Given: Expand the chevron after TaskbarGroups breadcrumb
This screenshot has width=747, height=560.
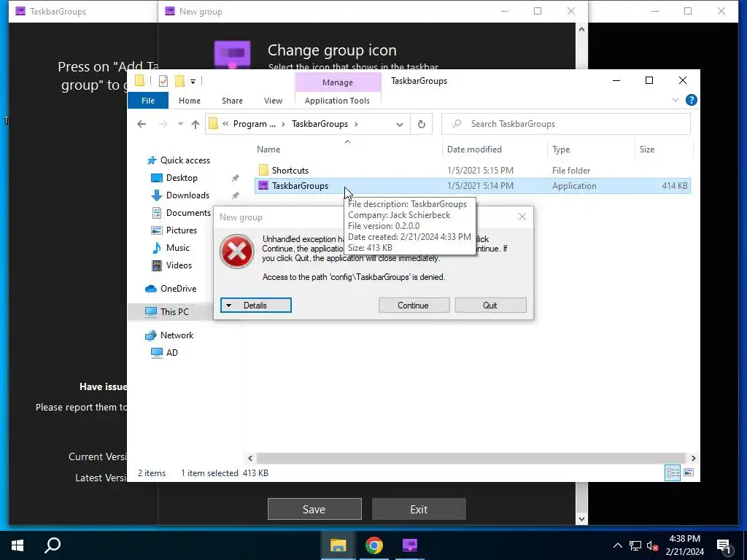Looking at the screenshot, I should pos(356,124).
